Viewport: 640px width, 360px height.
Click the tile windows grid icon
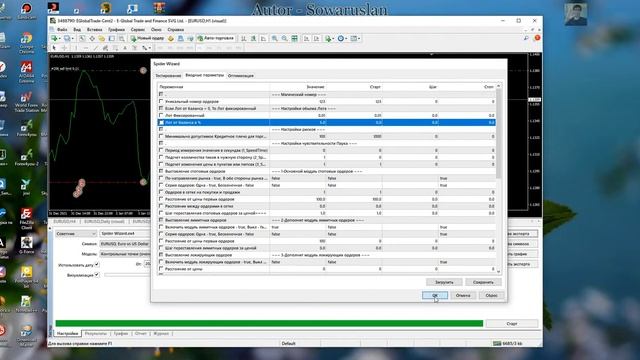point(295,38)
